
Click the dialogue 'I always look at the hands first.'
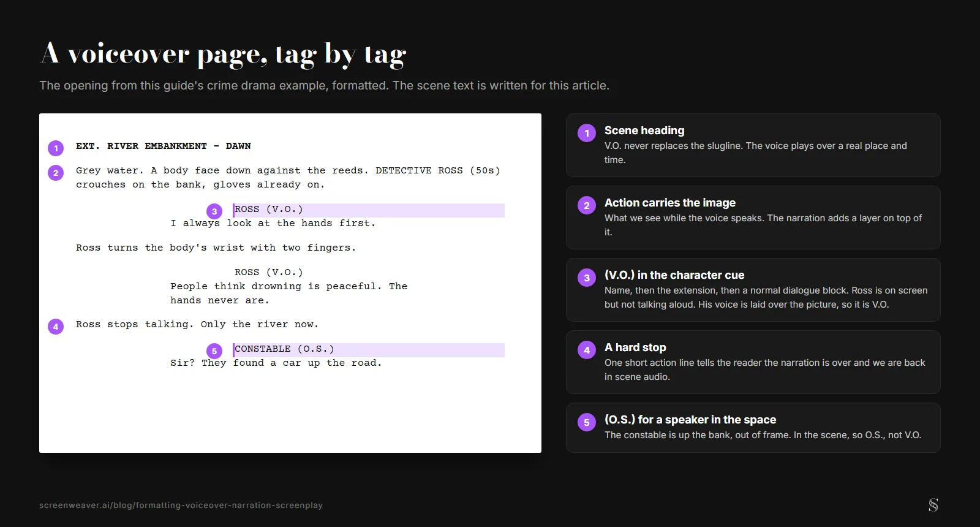coord(273,224)
